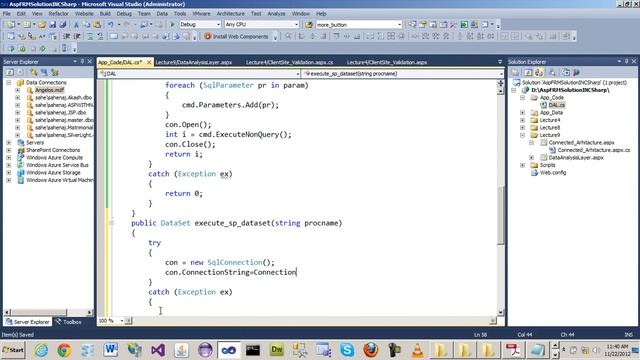
Task: Click the Comment selected lines icon
Action: coord(90,36)
